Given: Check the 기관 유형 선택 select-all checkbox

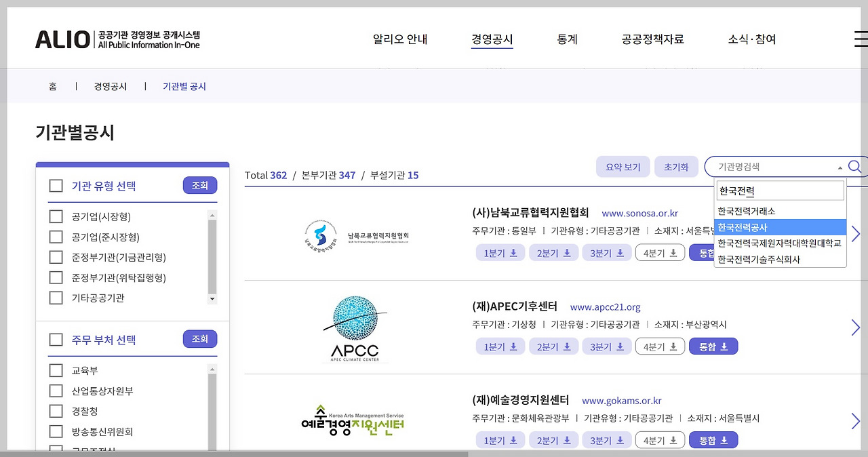Looking at the screenshot, I should point(56,185).
